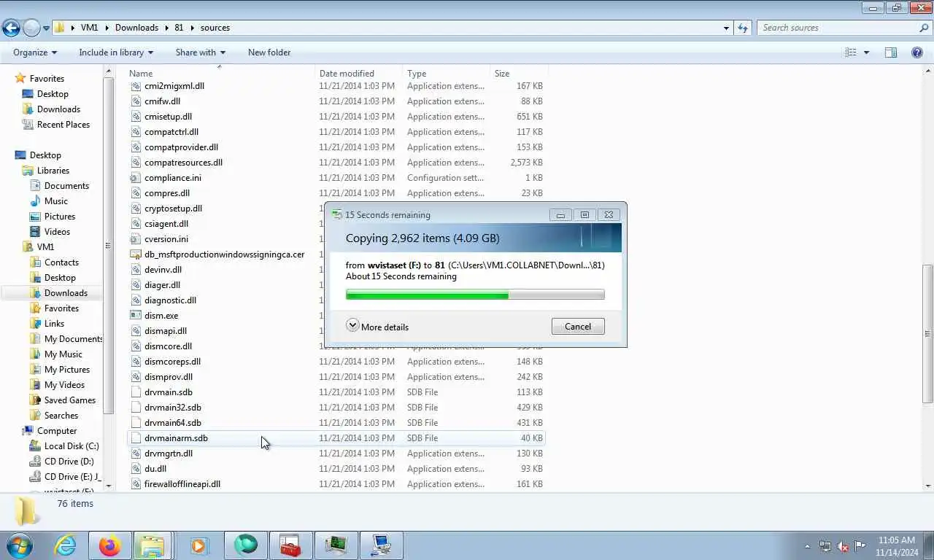Image resolution: width=934 pixels, height=560 pixels.
Task: Select Favorites in the navigation pane
Action: point(47,79)
